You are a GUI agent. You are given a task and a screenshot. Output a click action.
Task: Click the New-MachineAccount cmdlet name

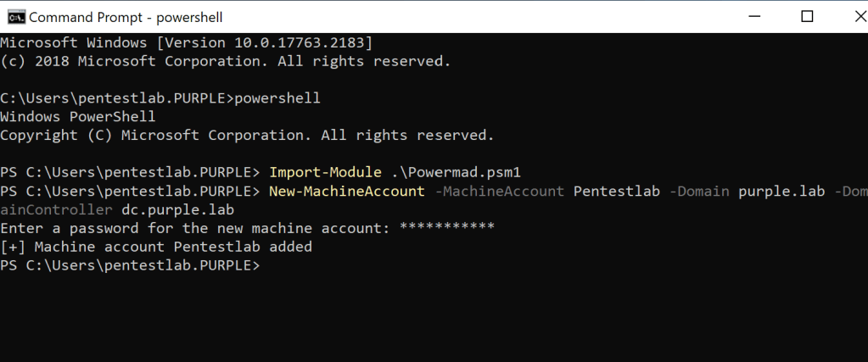point(346,191)
